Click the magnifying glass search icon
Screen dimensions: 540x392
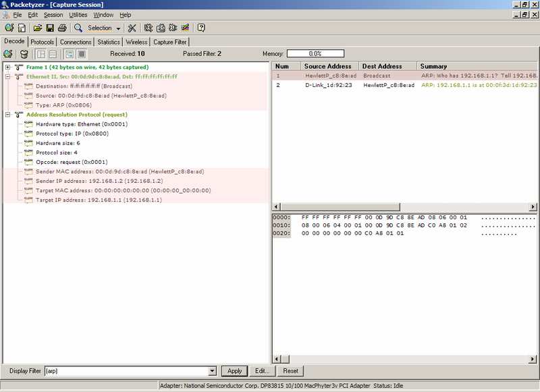(x=78, y=28)
